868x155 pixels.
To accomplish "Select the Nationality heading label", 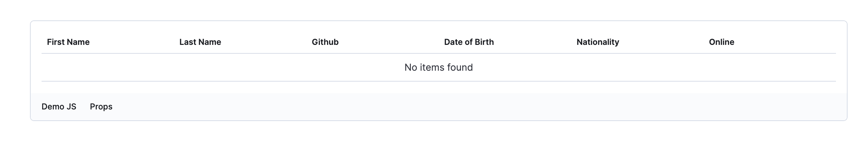I will 598,42.
